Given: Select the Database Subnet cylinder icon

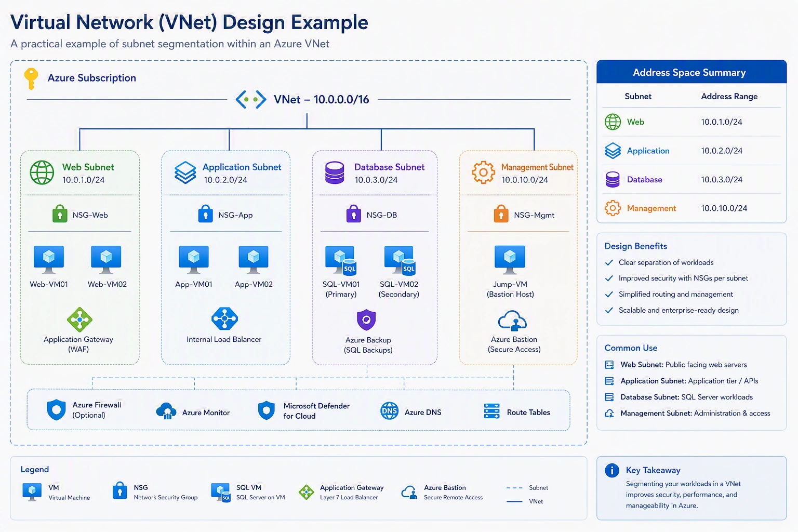Looking at the screenshot, I should [335, 172].
